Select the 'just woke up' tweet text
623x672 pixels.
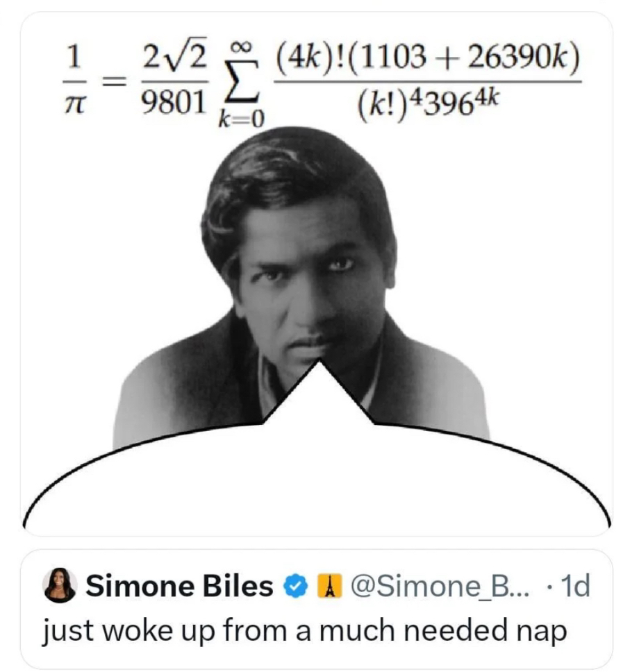point(304,631)
